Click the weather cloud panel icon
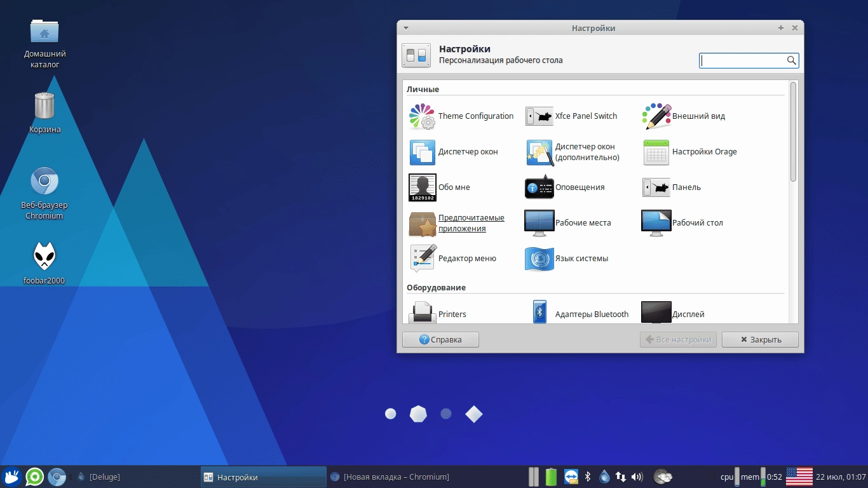This screenshot has width=868, height=488. [663, 477]
